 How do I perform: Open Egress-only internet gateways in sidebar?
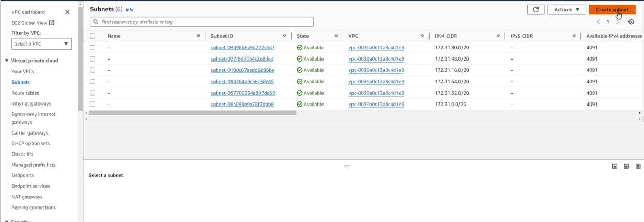[34, 118]
